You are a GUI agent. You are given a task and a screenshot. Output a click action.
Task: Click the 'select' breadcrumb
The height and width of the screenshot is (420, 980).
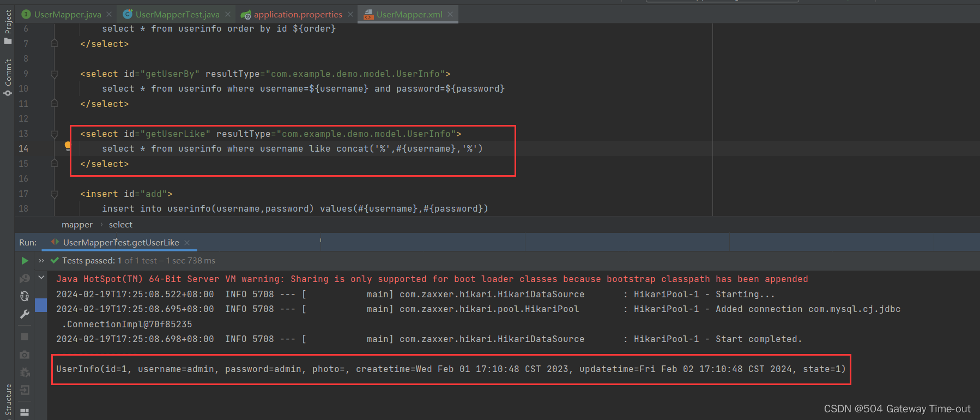coord(120,225)
